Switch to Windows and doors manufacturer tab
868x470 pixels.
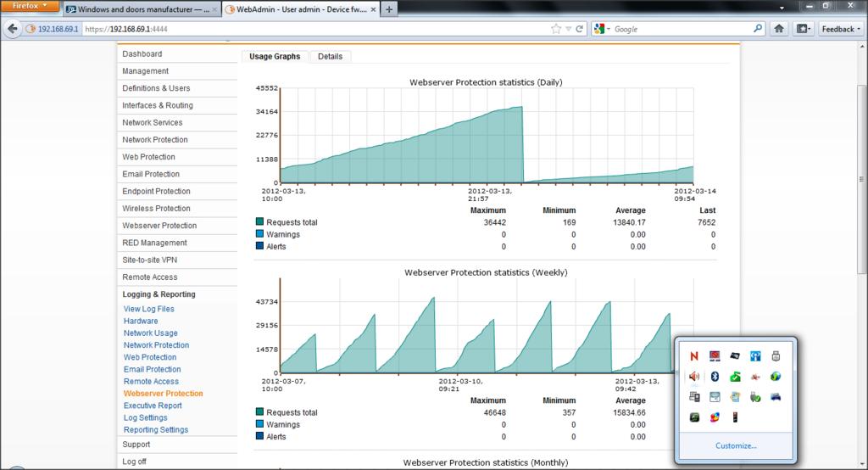pos(141,10)
